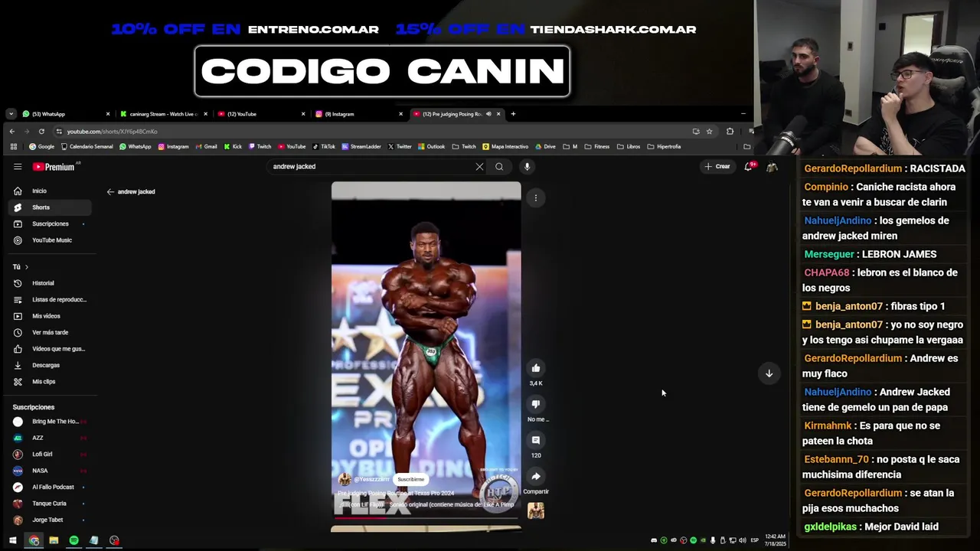Bookmark this page with the star icon
This screenshot has width=980, height=551.
(709, 132)
